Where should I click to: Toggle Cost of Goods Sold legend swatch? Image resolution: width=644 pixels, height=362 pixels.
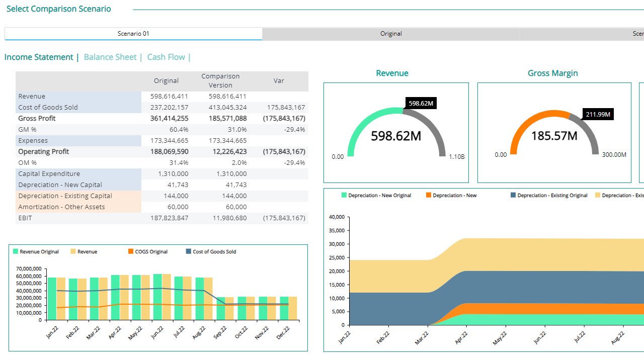click(189, 251)
